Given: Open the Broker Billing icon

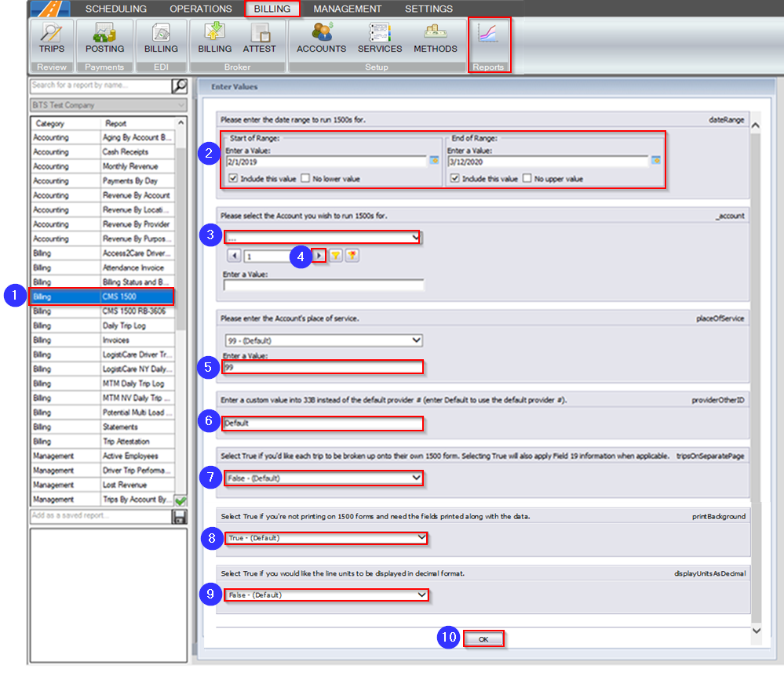Looking at the screenshot, I should (214, 38).
